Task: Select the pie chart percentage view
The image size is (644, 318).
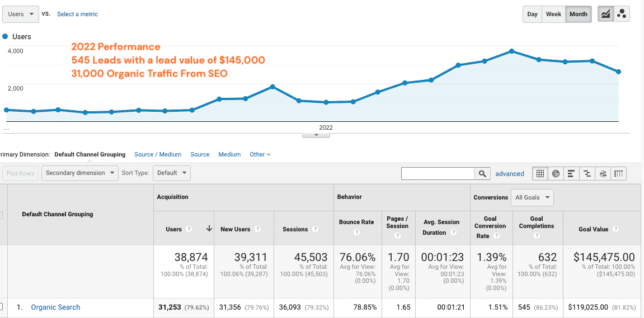Action: [556, 174]
